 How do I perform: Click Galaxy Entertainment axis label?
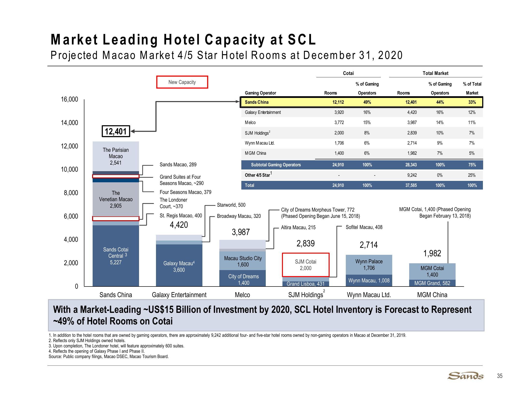179,295
